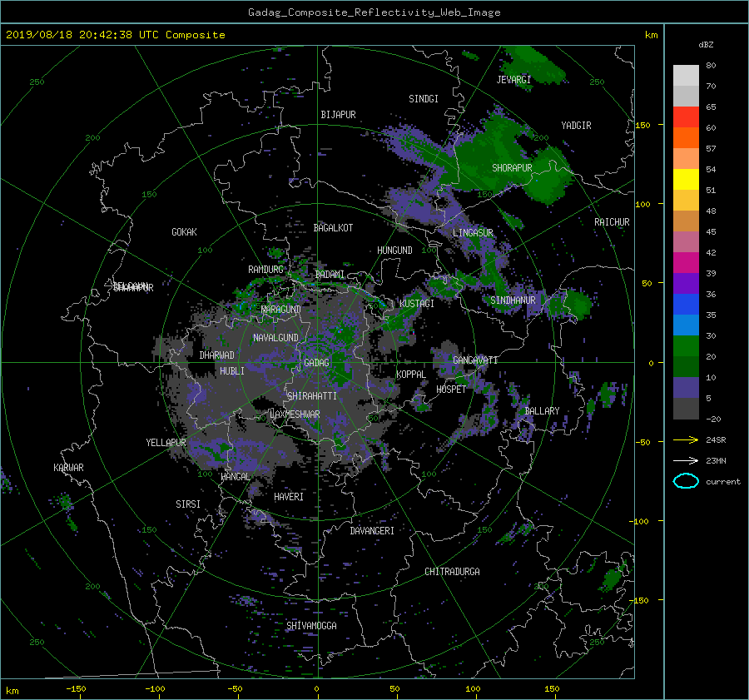Click the SHIRAHATTI city label
The height and width of the screenshot is (700, 749).
(312, 396)
